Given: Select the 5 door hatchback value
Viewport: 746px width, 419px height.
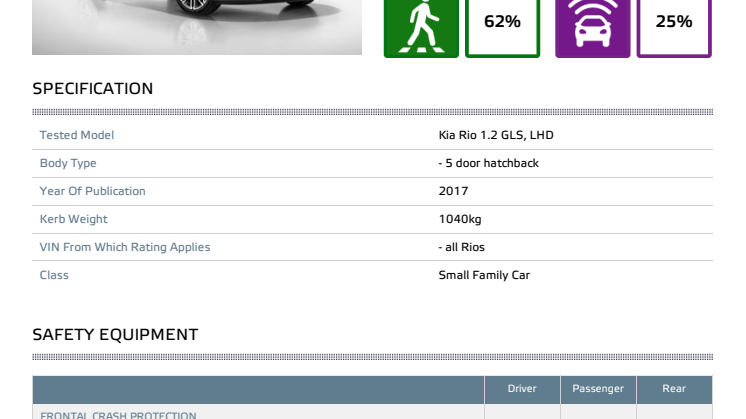Looking at the screenshot, I should coord(489,163).
